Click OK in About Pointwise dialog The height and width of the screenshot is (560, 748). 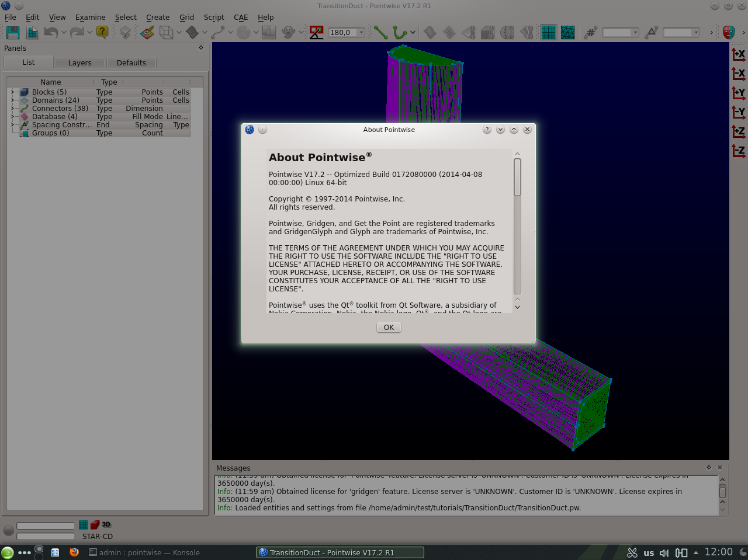point(389,328)
